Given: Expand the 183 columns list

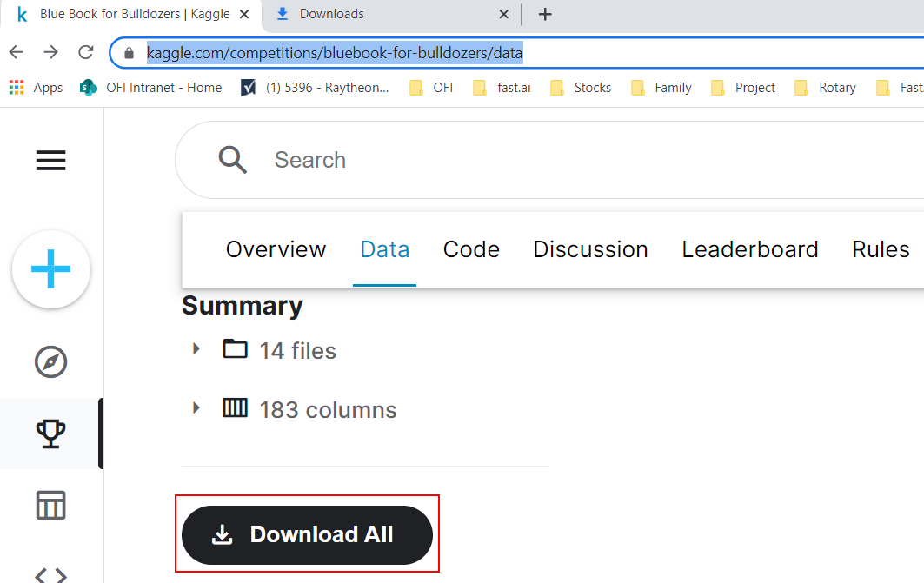Looking at the screenshot, I should click(196, 408).
